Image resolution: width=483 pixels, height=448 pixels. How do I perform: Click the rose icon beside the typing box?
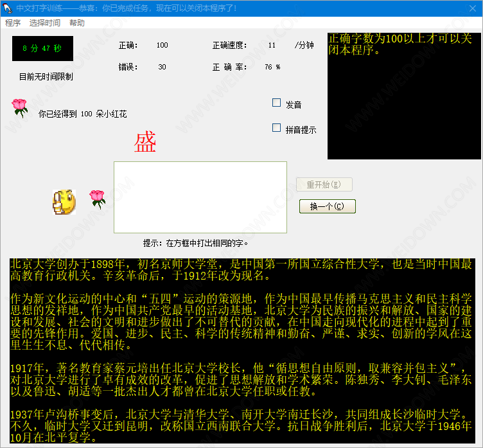[98, 199]
